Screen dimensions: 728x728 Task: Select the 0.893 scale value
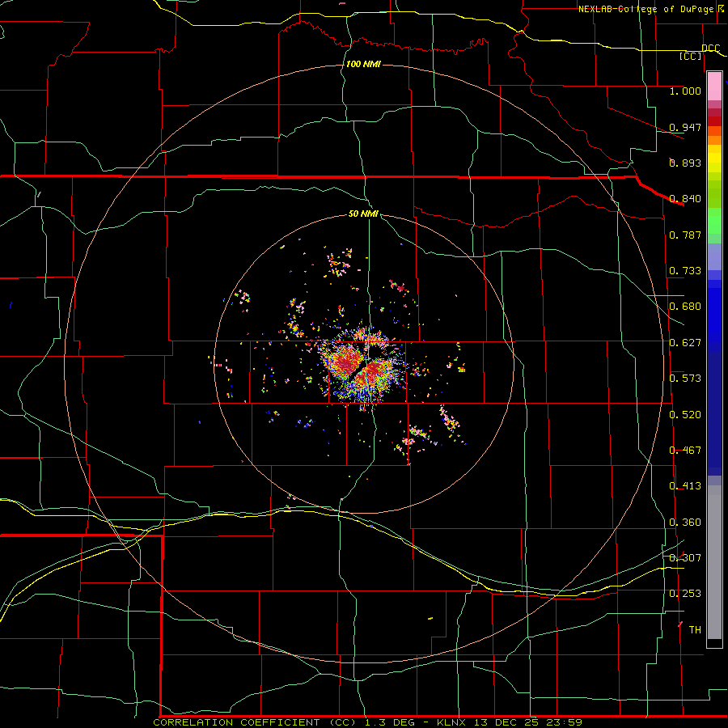click(x=685, y=163)
